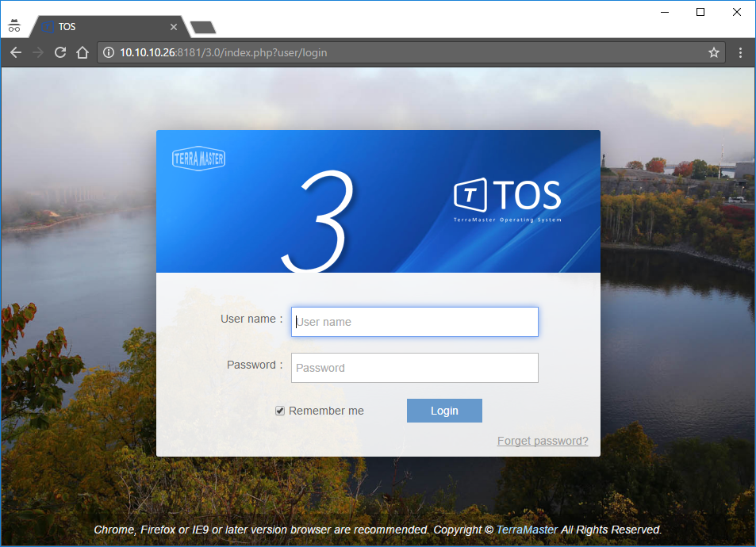Click the "User name :" label
Image resolution: width=756 pixels, height=547 pixels.
pyautogui.click(x=251, y=319)
